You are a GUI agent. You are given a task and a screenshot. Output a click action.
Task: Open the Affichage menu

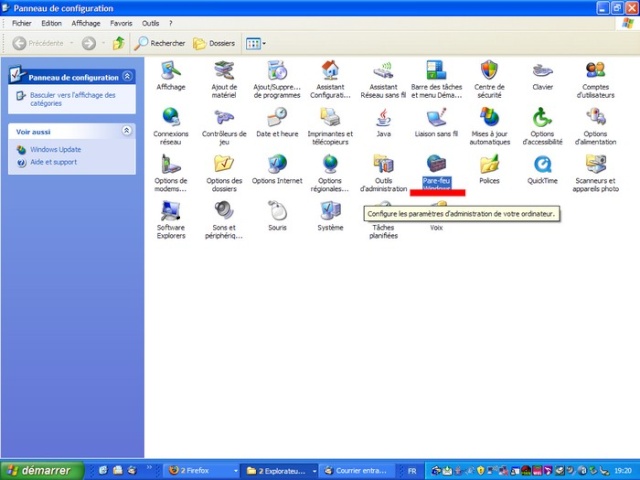point(86,23)
